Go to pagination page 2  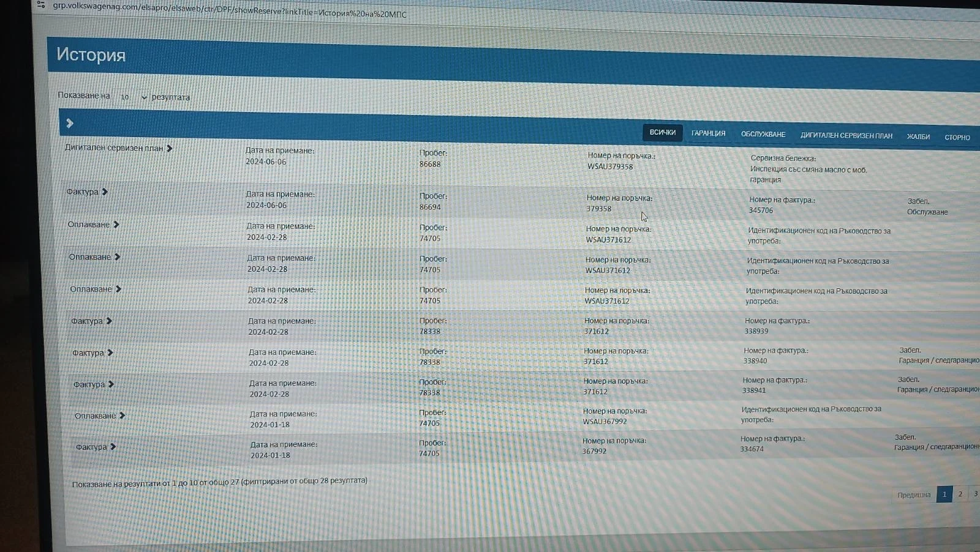tap(960, 494)
